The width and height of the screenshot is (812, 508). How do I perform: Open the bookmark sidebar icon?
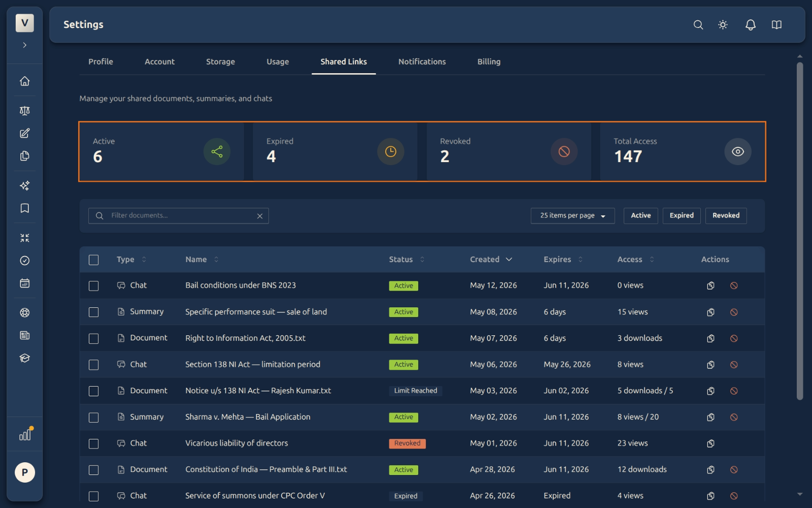[24, 208]
